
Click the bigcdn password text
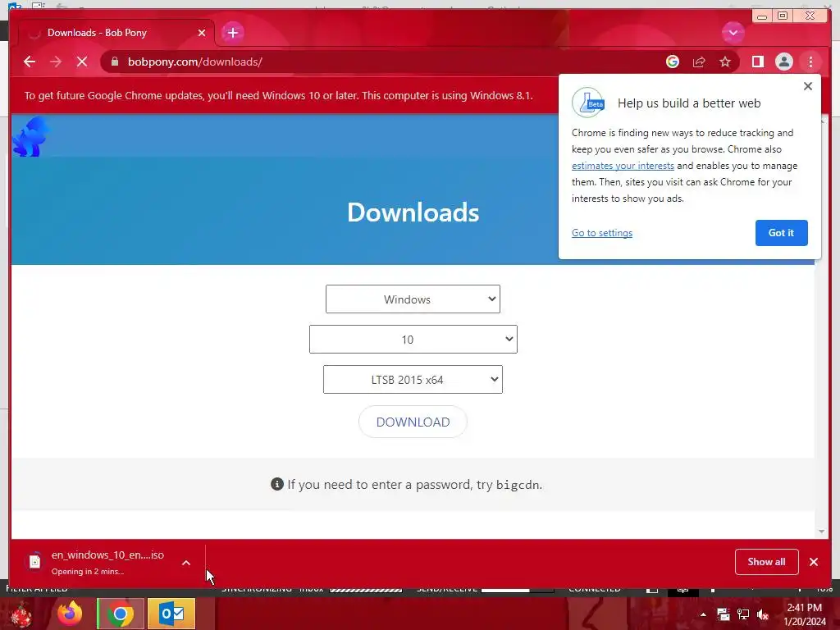518,484
